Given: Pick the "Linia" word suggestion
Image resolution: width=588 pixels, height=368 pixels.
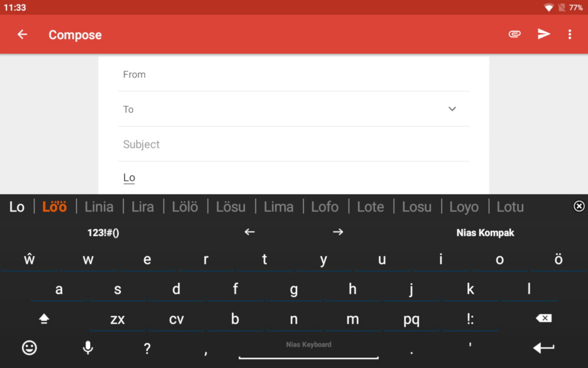Looking at the screenshot, I should click(x=99, y=206).
